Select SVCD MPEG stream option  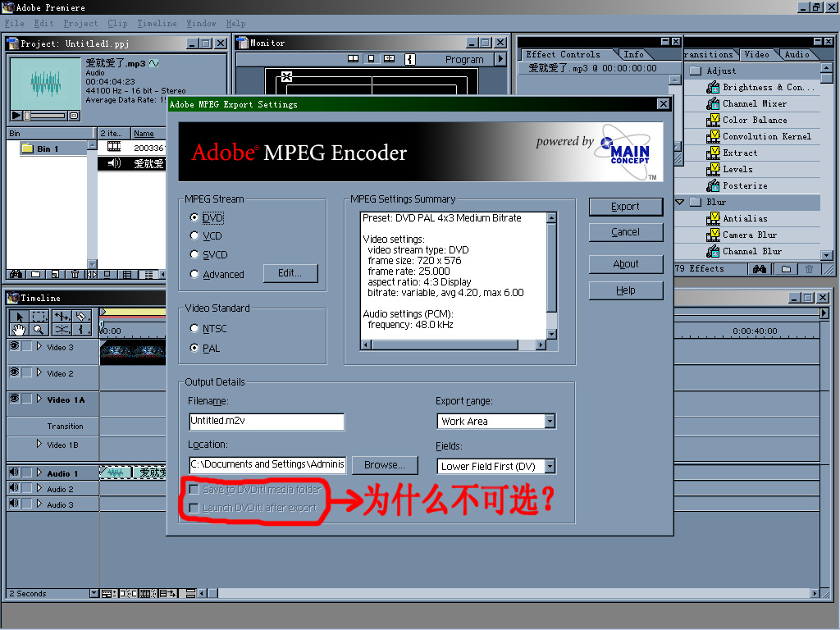(x=194, y=255)
